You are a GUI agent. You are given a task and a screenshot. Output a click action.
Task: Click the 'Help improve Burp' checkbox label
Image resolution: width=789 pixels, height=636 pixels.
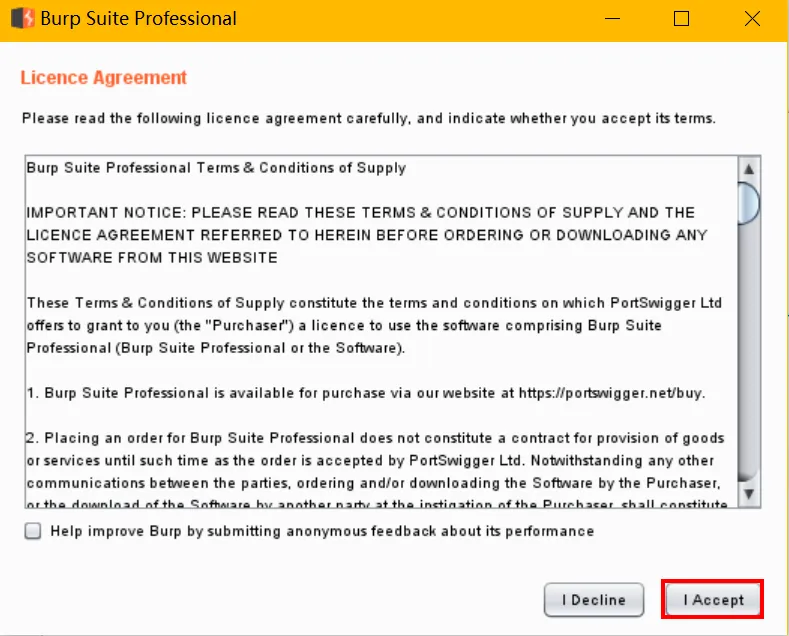pyautogui.click(x=322, y=531)
